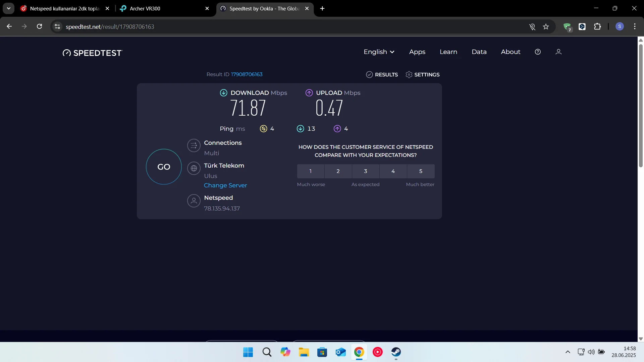644x362 pixels.
Task: Click the Change Server link
Action: pos(225,185)
